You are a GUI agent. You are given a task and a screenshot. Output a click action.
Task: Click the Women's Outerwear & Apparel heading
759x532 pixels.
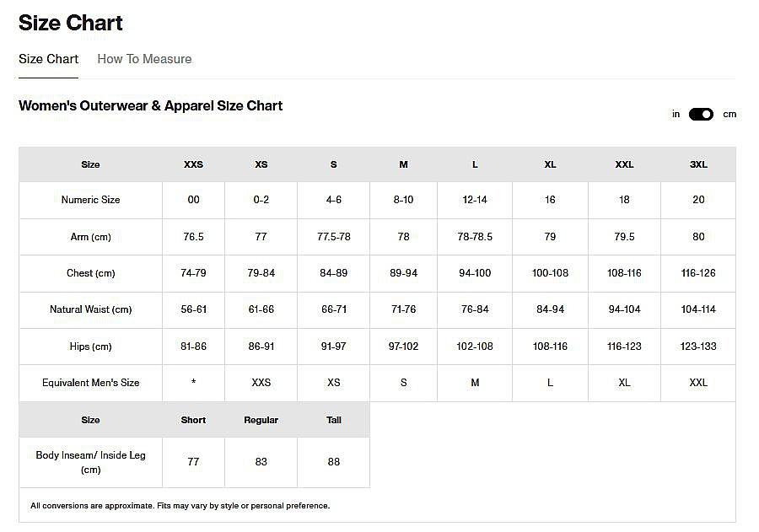150,106
